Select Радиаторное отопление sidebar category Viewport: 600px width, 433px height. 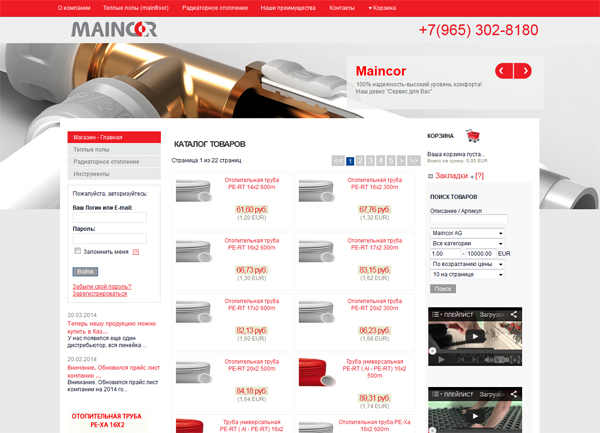click(114, 162)
